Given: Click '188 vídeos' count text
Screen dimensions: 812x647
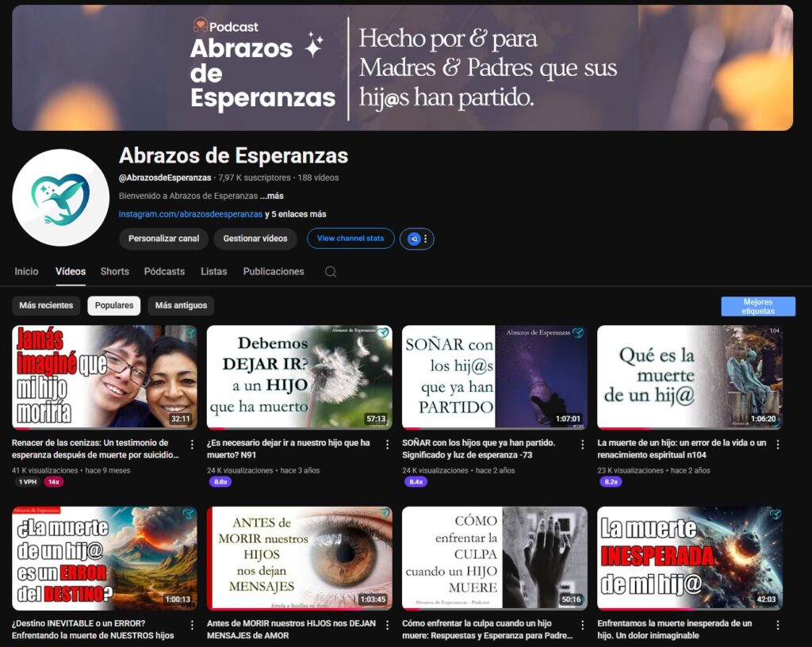Looking at the screenshot, I should coord(318,178).
